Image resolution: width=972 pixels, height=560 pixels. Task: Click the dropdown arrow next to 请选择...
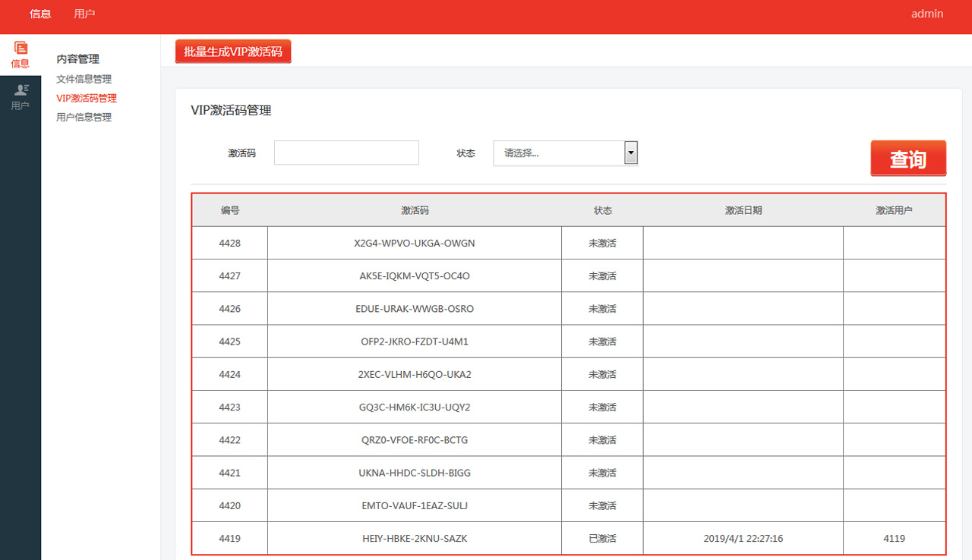coord(630,153)
